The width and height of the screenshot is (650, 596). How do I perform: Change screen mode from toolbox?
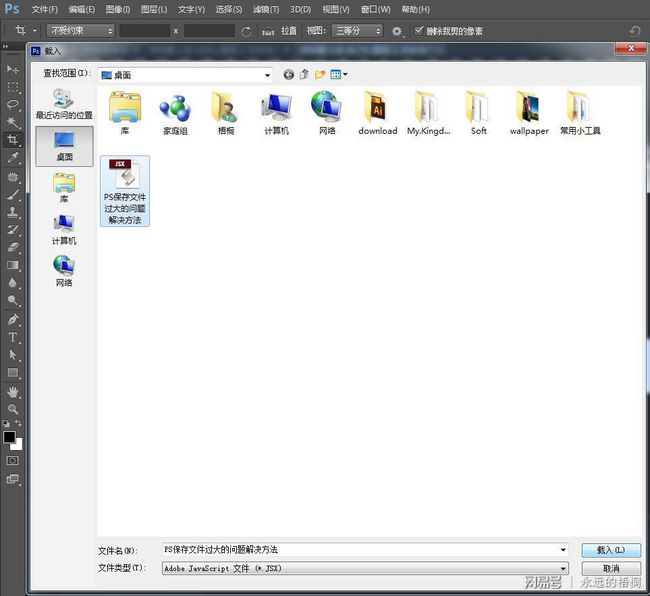coord(12,479)
